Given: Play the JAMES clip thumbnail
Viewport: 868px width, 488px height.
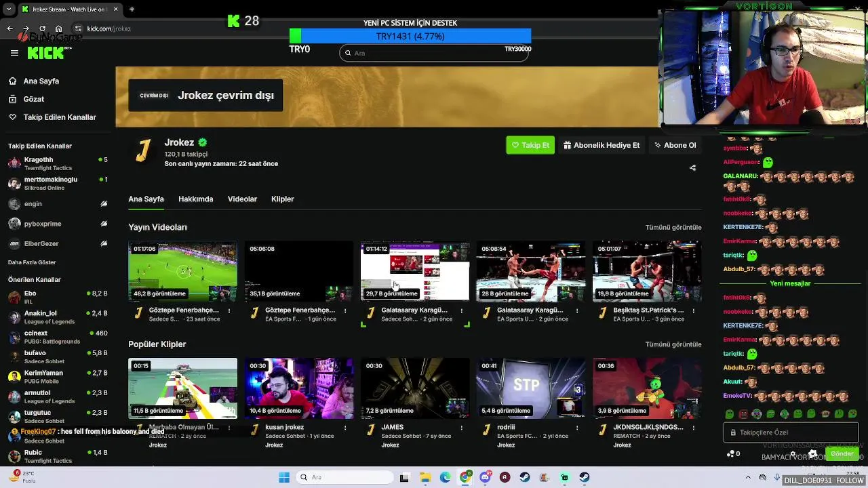Looking at the screenshot, I should pyautogui.click(x=415, y=388).
